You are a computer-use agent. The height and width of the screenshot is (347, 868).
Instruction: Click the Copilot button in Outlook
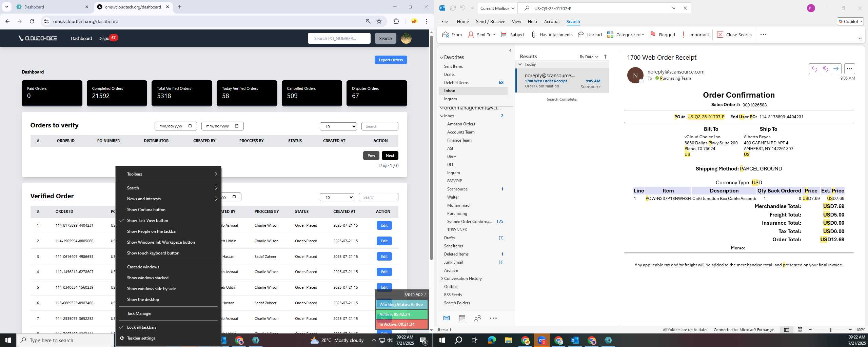pos(850,21)
